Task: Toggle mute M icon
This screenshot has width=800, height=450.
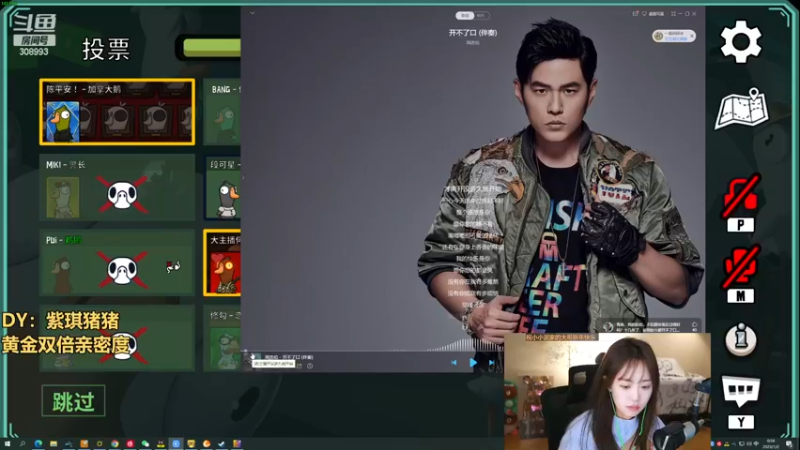Action: 741,274
